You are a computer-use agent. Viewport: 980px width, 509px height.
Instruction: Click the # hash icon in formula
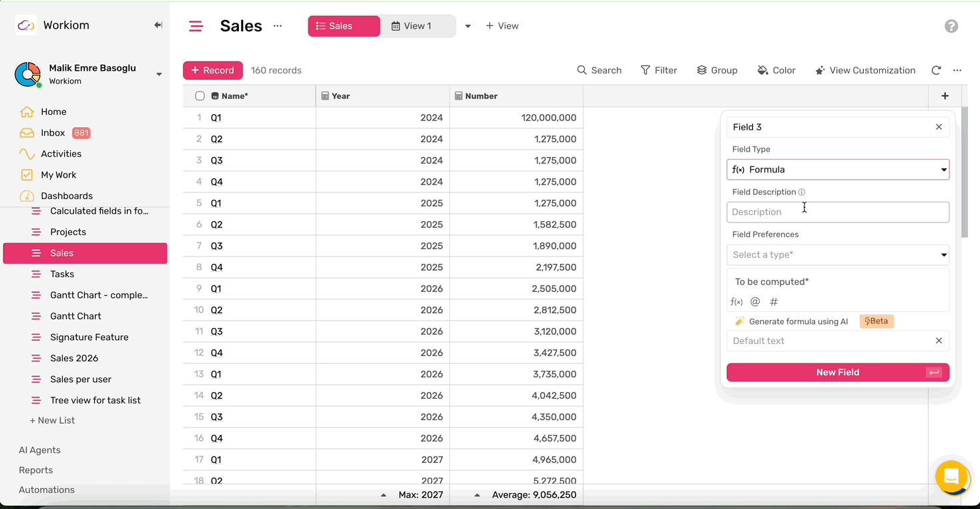click(x=774, y=302)
